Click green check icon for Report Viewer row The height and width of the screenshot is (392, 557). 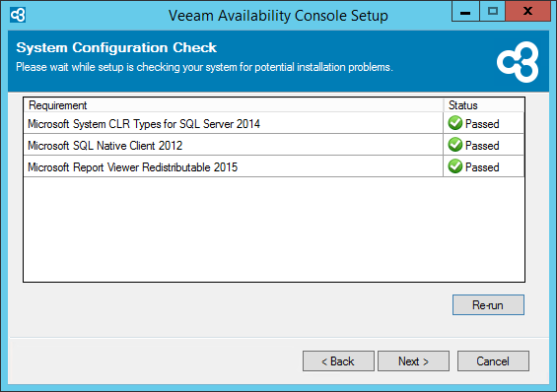(455, 166)
